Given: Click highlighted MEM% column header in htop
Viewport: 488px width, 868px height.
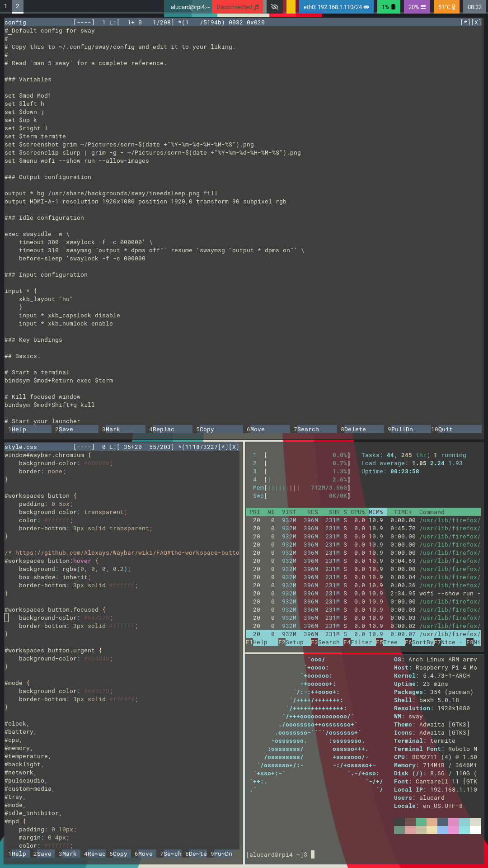Looking at the screenshot, I should point(376,512).
